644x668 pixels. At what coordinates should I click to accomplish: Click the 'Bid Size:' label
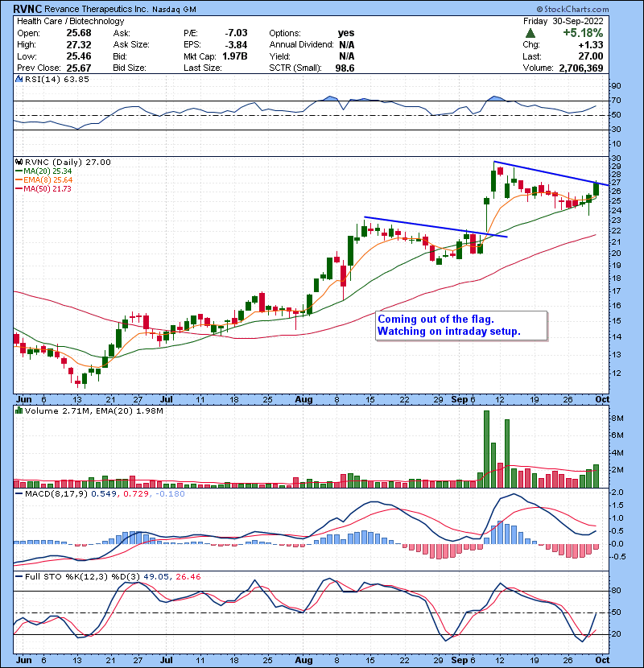click(130, 68)
